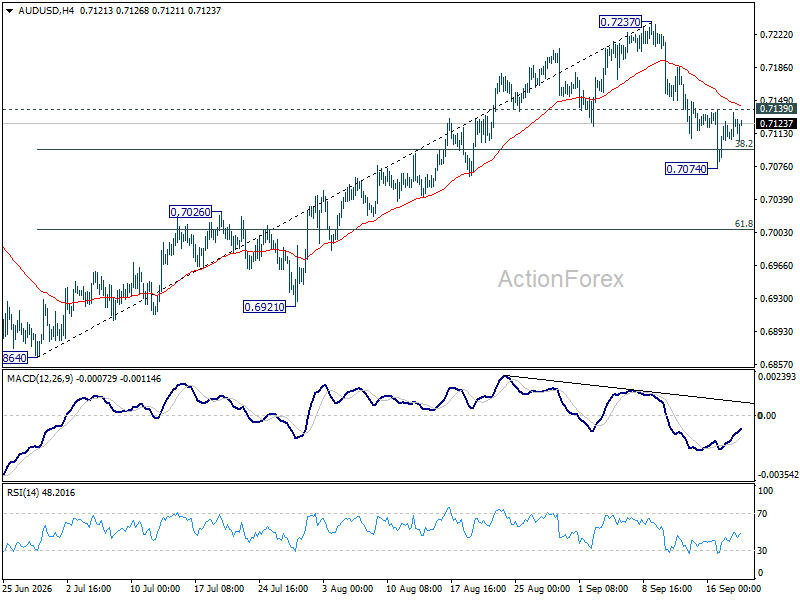Select the 38.2 Fibonacci level label
Viewport: 800px width, 600px height.
744,144
